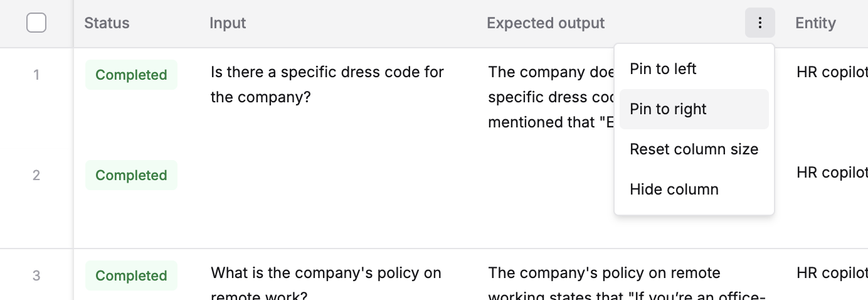The width and height of the screenshot is (868, 300).
Task: Click the Completed badge in row 2
Action: [131, 176]
